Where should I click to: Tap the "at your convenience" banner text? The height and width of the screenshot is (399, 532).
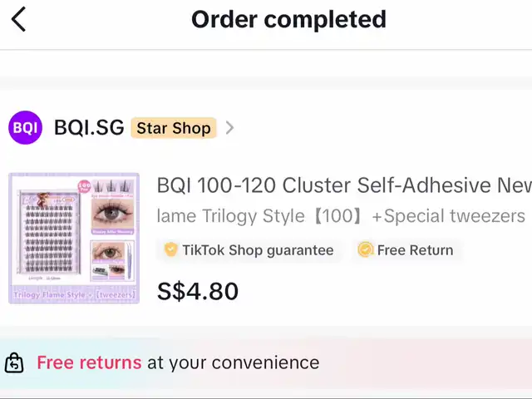click(233, 362)
